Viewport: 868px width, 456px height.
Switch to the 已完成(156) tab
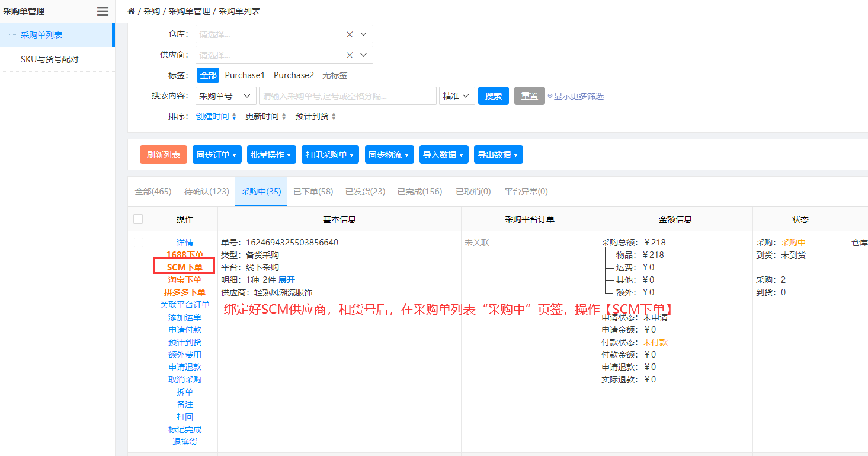coord(419,192)
